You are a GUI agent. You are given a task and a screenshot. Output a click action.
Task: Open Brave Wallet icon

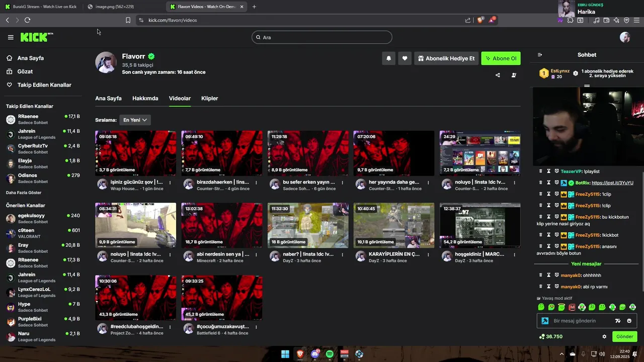606,20
